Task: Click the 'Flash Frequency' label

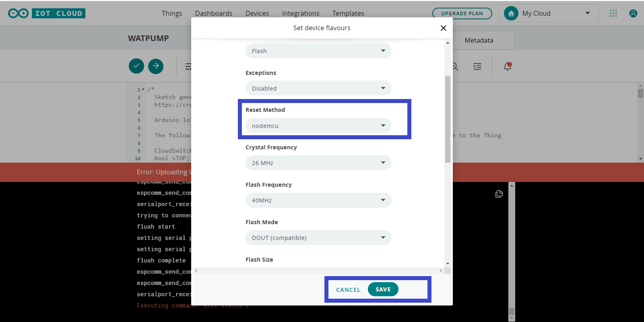Action: click(x=268, y=185)
